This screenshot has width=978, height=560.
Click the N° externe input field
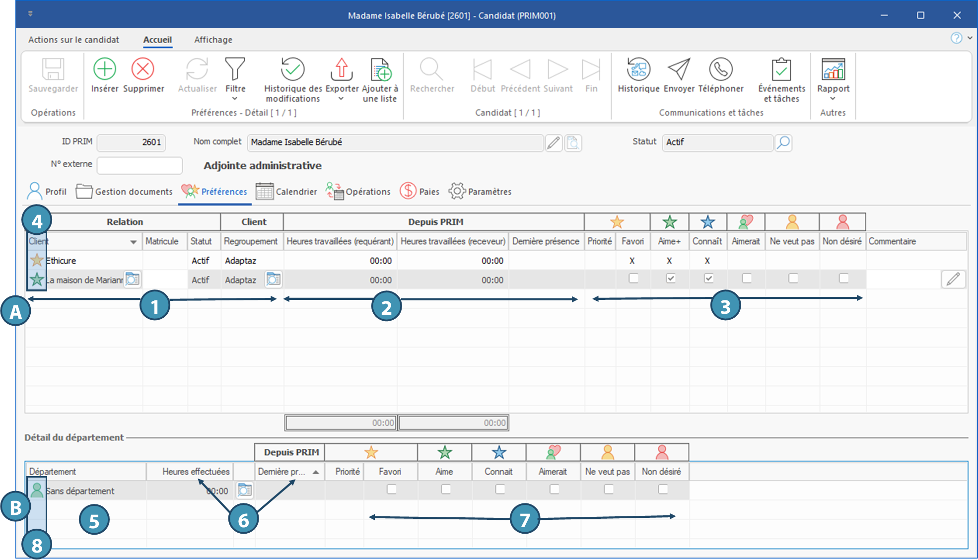pyautogui.click(x=140, y=165)
